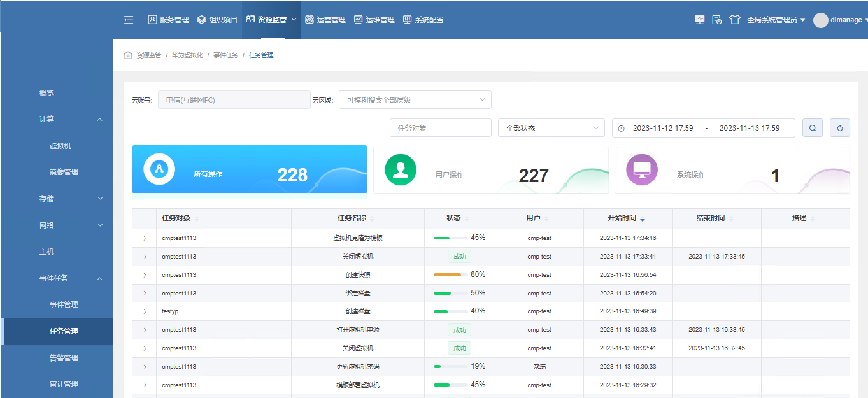Expand the 虚拟机克隆为模板 row
The height and width of the screenshot is (398, 868).
pos(145,238)
